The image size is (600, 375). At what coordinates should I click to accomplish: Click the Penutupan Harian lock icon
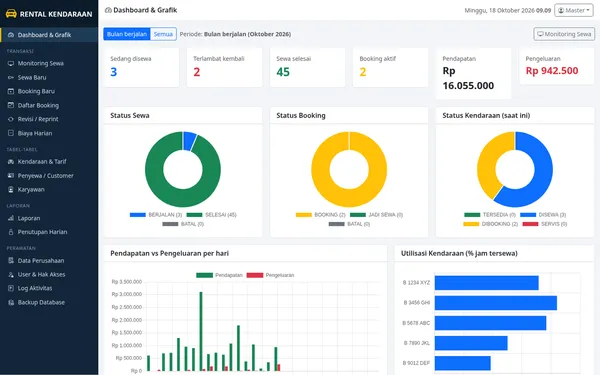point(11,232)
